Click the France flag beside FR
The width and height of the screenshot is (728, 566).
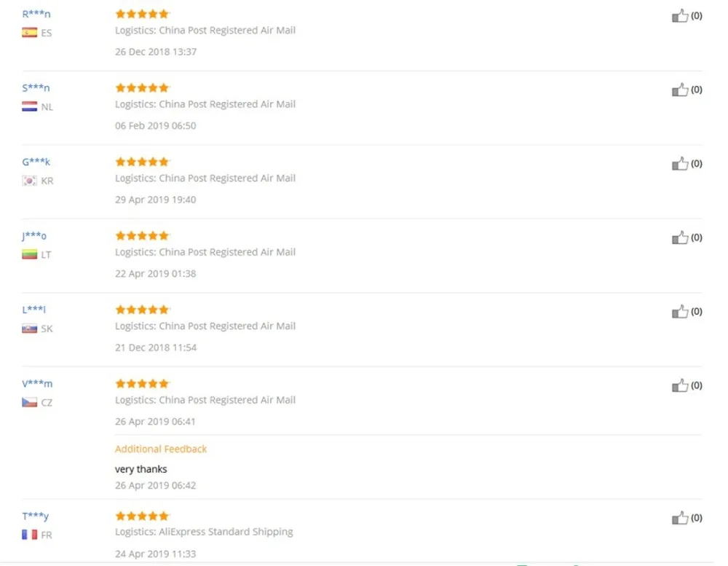point(30,535)
